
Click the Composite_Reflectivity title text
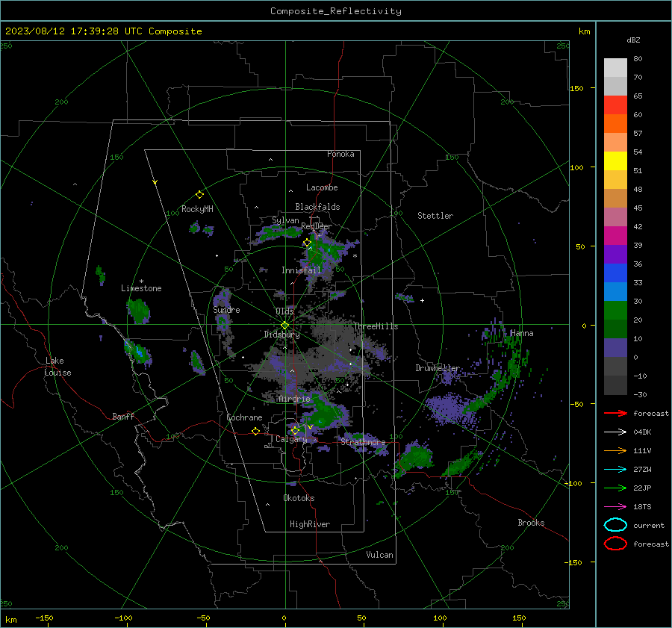point(335,11)
